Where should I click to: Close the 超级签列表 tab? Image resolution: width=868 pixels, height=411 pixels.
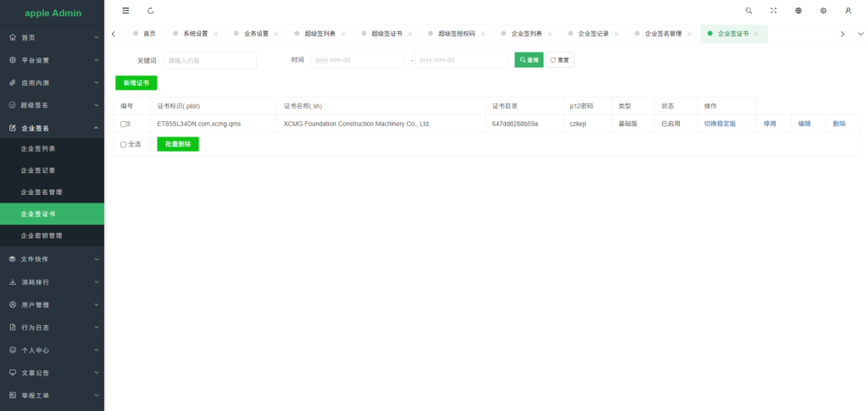click(343, 34)
